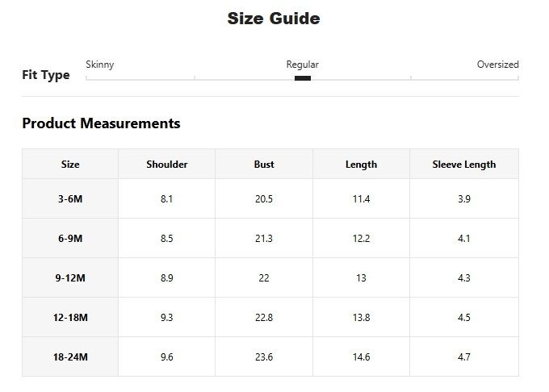Viewport: 549px width, 392px height.
Task: Select the 6-9M size row
Action: (x=70, y=239)
